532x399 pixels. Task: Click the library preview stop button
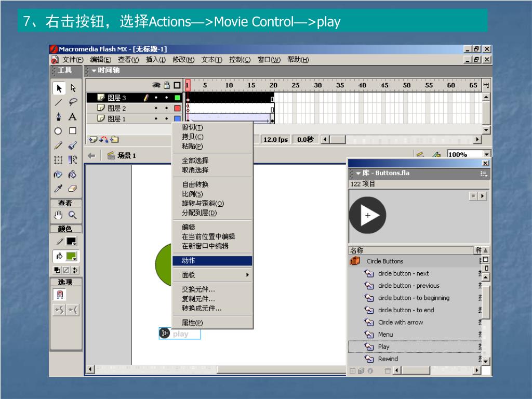(x=473, y=196)
